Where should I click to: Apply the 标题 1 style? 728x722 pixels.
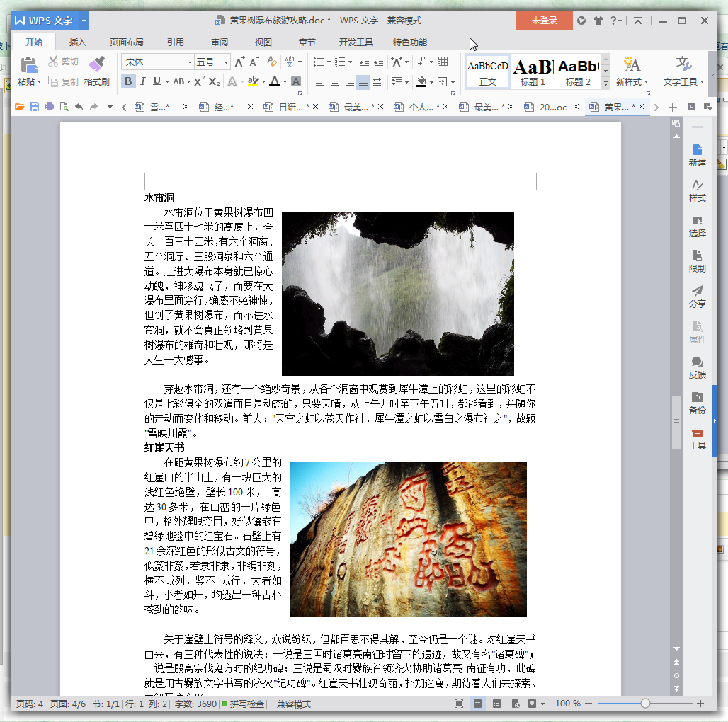(x=533, y=72)
